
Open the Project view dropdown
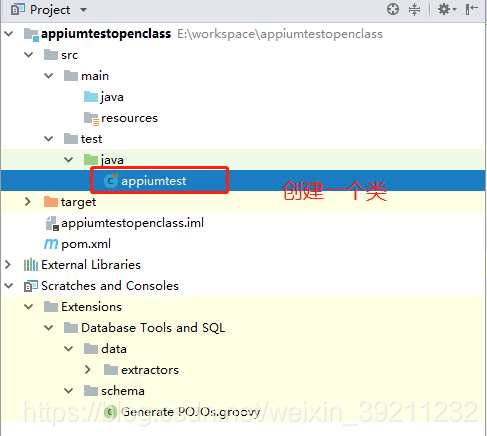83,10
